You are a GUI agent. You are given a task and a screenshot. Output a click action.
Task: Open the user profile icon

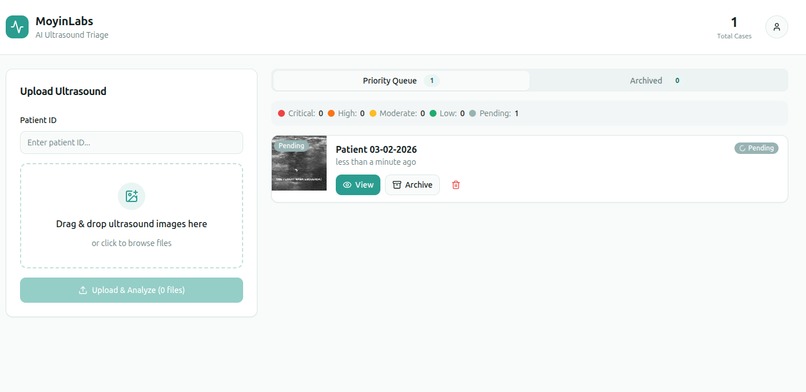776,27
